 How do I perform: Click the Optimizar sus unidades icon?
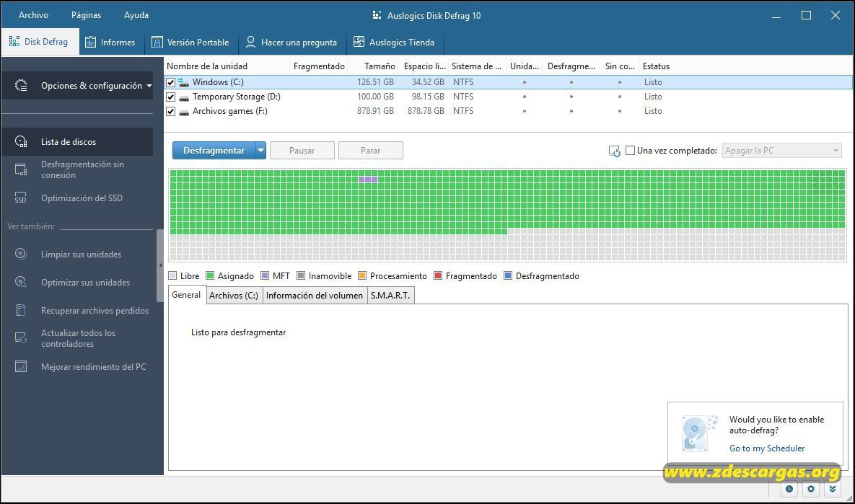[x=21, y=282]
